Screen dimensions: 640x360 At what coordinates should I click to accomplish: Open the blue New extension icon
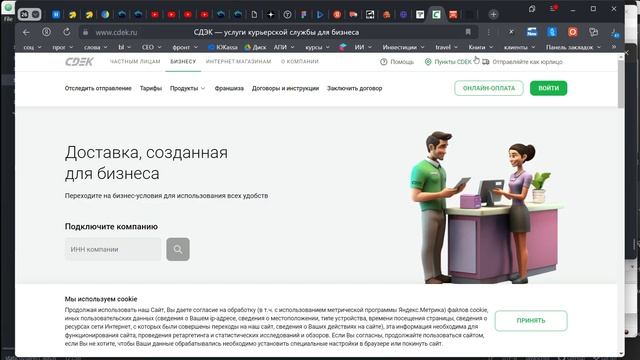click(x=532, y=32)
